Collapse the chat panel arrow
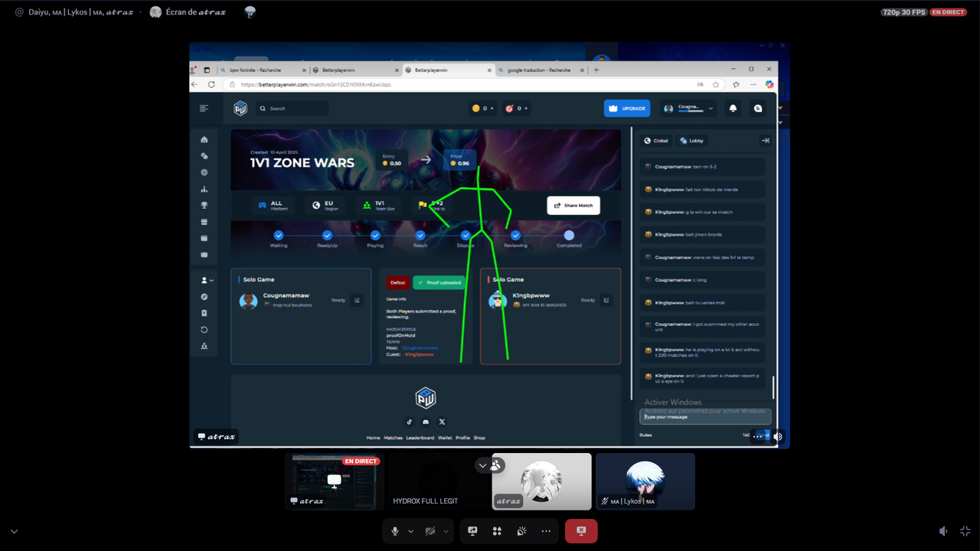The image size is (980, 551). pos(765,141)
